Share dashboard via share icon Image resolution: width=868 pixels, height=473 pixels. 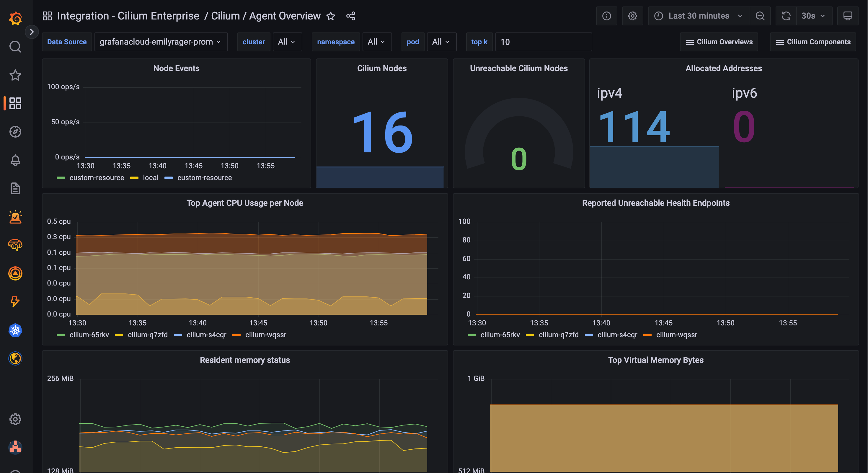click(350, 16)
